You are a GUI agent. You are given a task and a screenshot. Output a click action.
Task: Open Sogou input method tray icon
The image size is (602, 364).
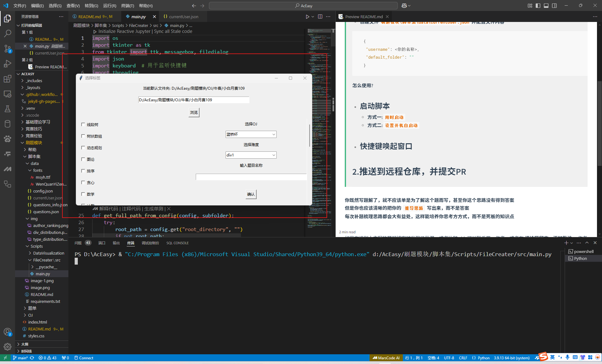coord(543,357)
